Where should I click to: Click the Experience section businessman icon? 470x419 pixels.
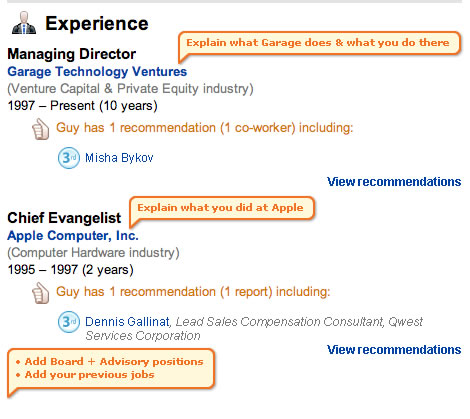[x=24, y=23]
